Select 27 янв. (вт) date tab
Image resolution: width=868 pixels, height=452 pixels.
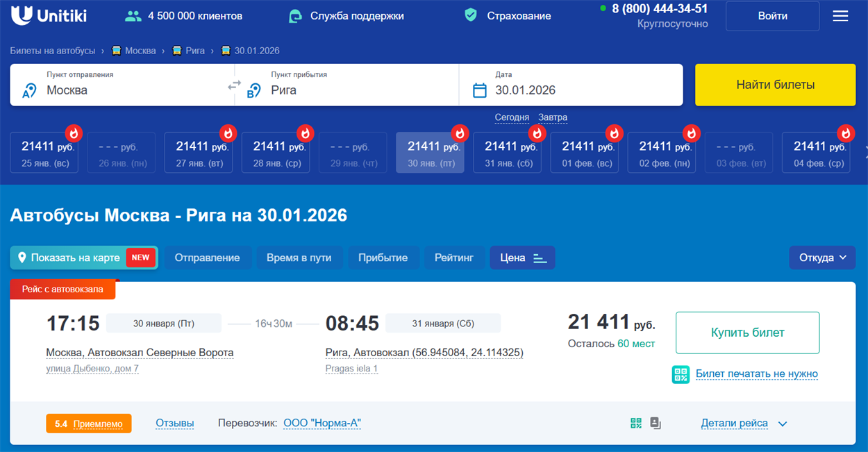click(x=199, y=153)
